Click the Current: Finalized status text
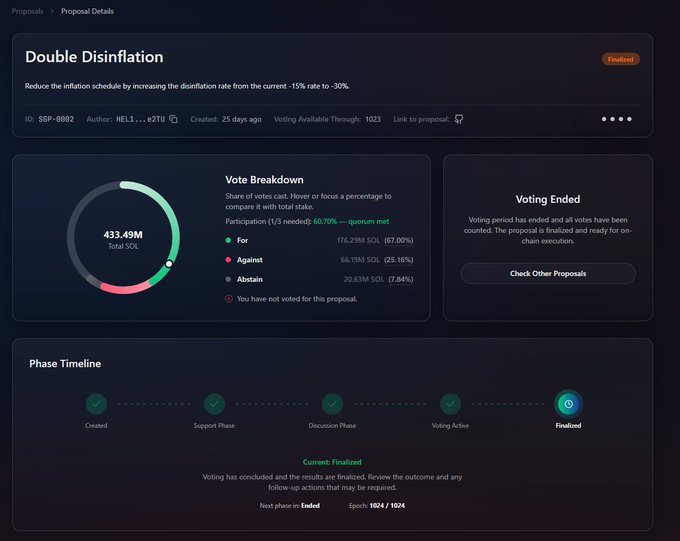 pyautogui.click(x=332, y=462)
